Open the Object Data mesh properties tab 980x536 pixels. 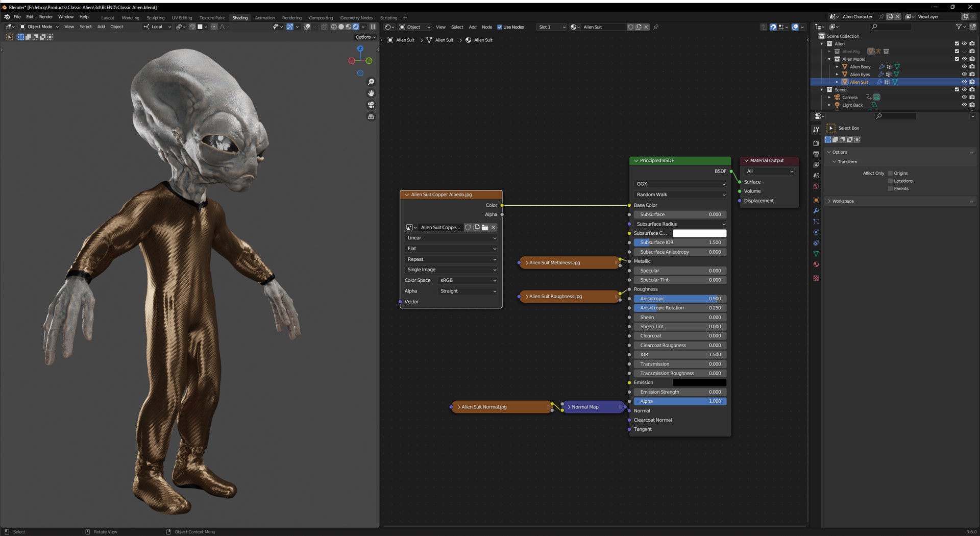pos(816,254)
